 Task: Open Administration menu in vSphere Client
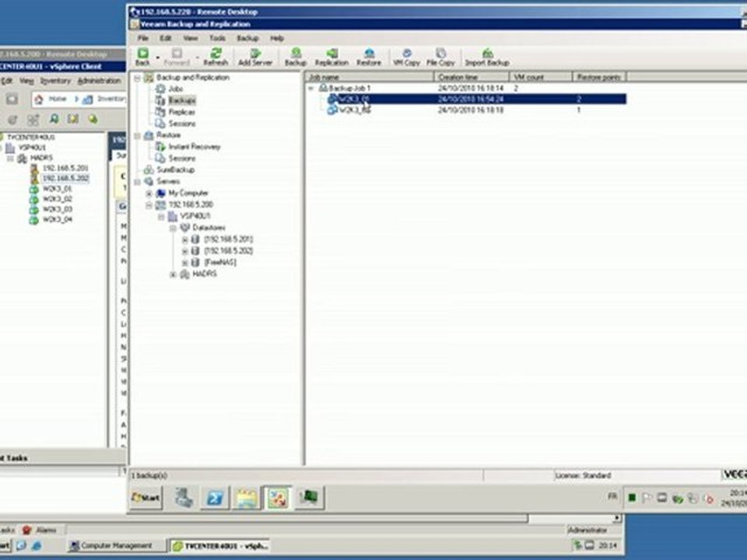(x=99, y=81)
